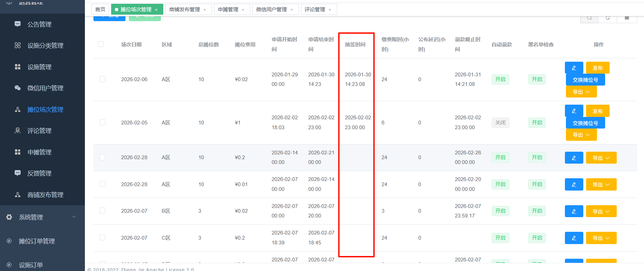Open 导出 dropdown in C区 row
The height and width of the screenshot is (271, 644).
click(601, 238)
